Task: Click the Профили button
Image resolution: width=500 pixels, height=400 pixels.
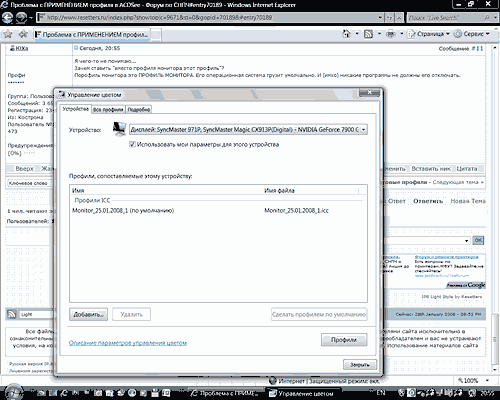Action: [344, 340]
